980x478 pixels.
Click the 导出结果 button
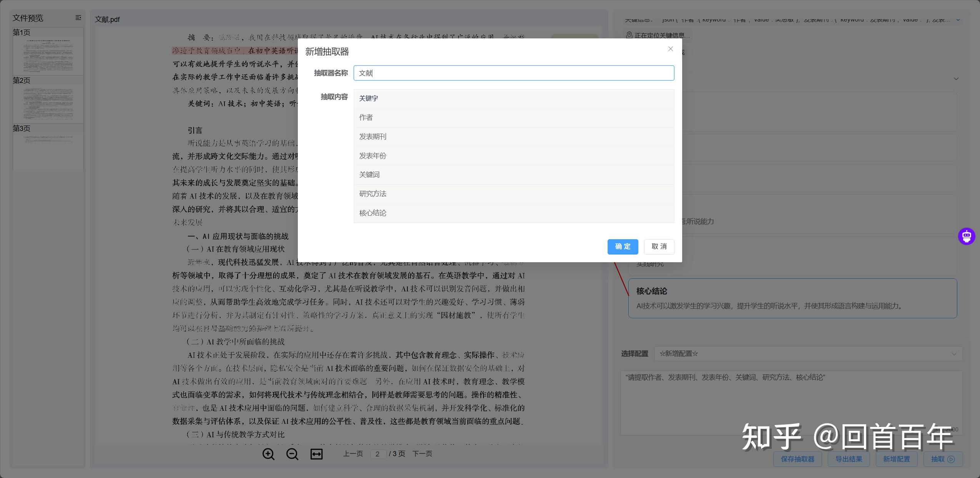click(849, 459)
